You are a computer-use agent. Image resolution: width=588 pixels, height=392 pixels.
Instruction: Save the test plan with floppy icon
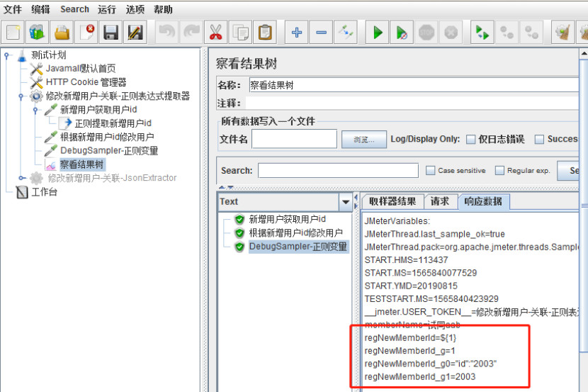coord(111,33)
